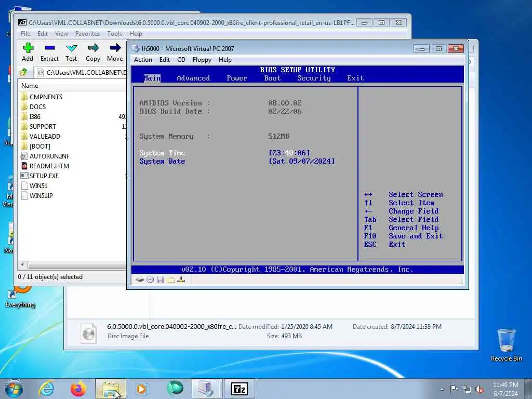
Task: Select the Main tab in BIOS setup
Action: 152,78
